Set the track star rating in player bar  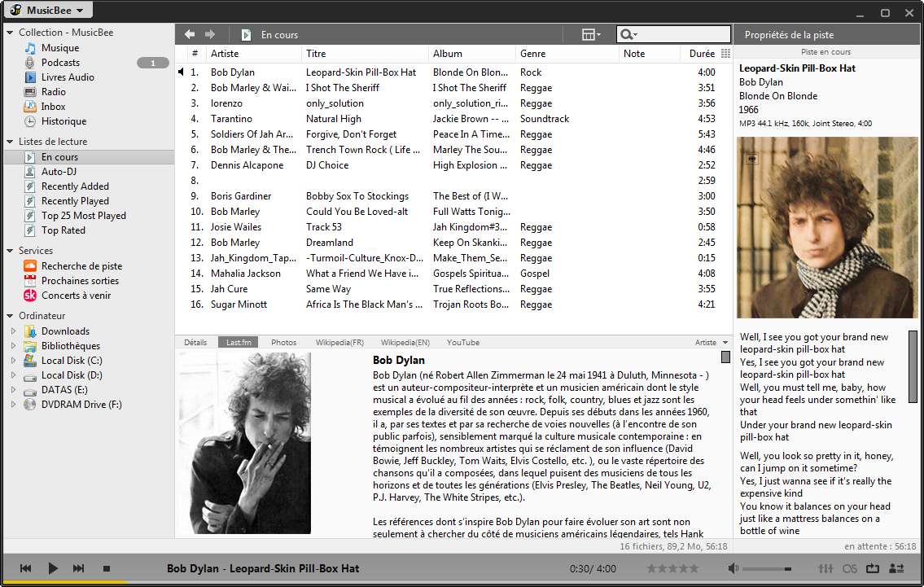[672, 569]
